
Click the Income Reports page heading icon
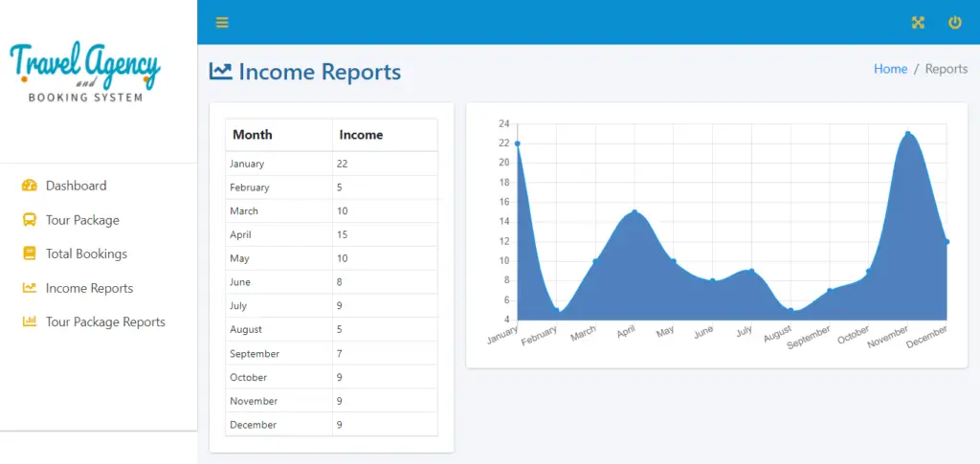220,72
